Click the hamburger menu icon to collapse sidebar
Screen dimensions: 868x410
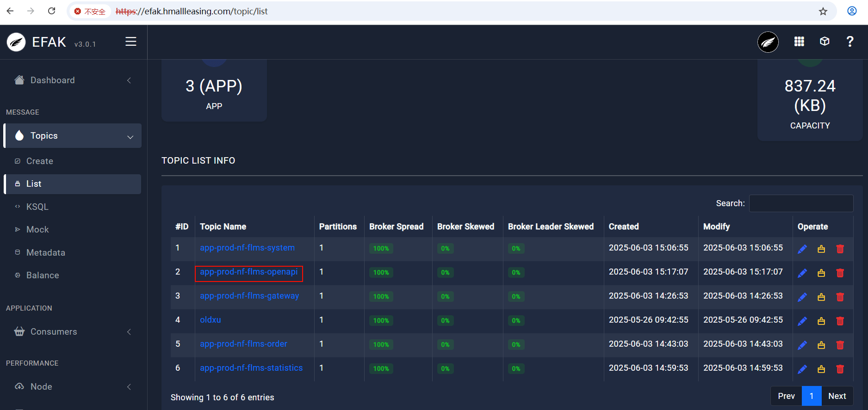[131, 42]
